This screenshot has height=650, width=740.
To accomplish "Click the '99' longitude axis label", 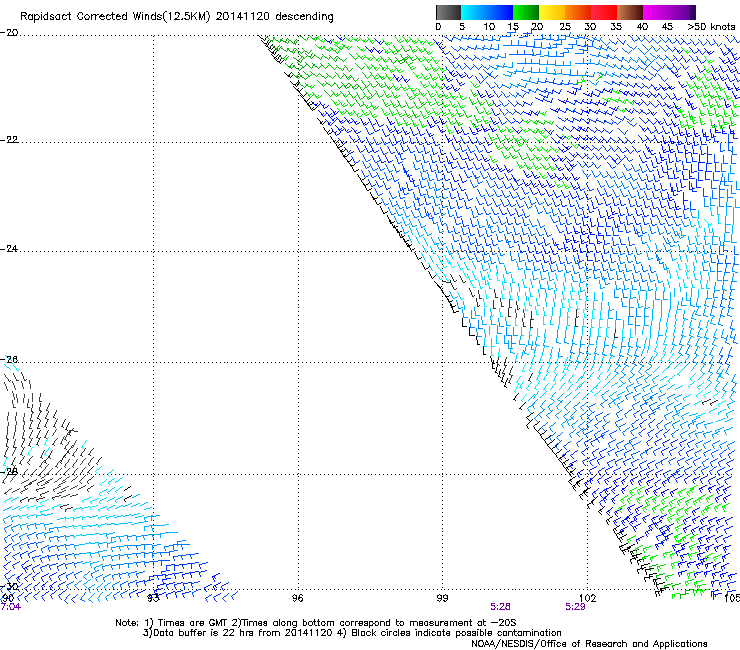I will [442, 598].
